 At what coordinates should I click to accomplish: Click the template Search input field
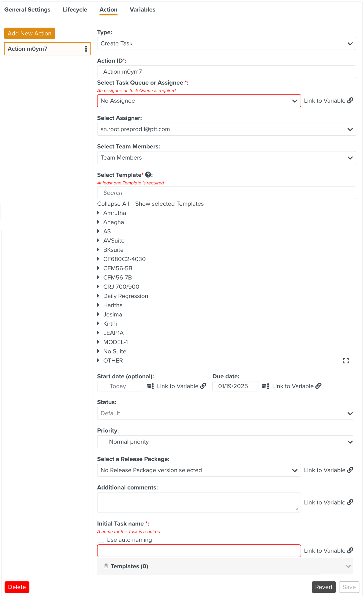(x=226, y=193)
